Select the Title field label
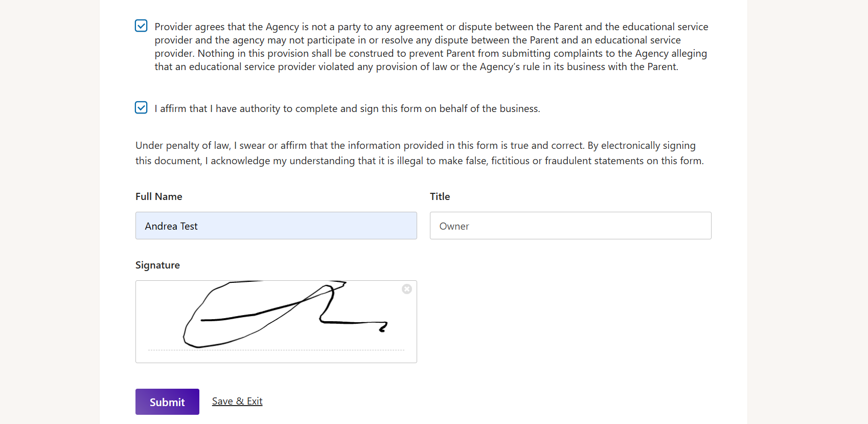The height and width of the screenshot is (424, 868). click(x=440, y=196)
